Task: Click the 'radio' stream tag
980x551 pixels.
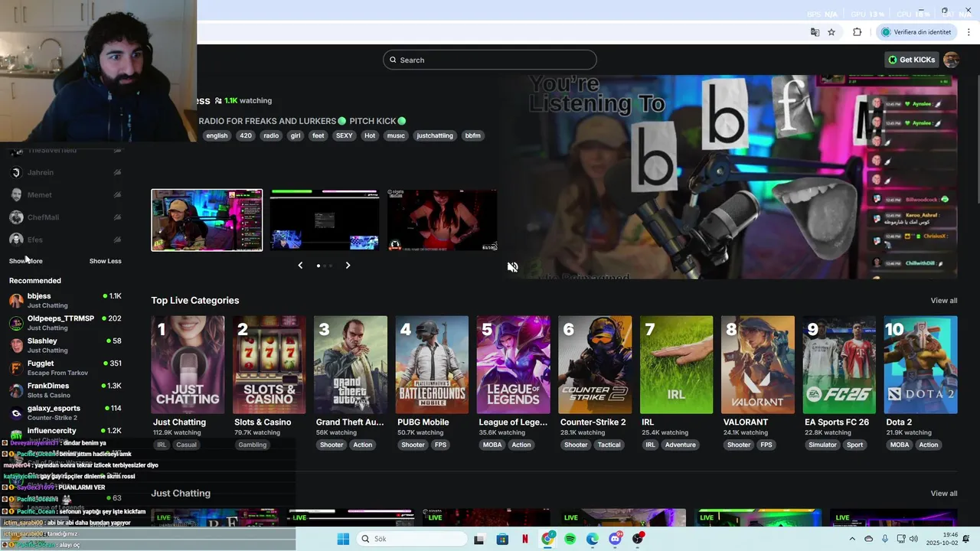Action: pyautogui.click(x=271, y=135)
